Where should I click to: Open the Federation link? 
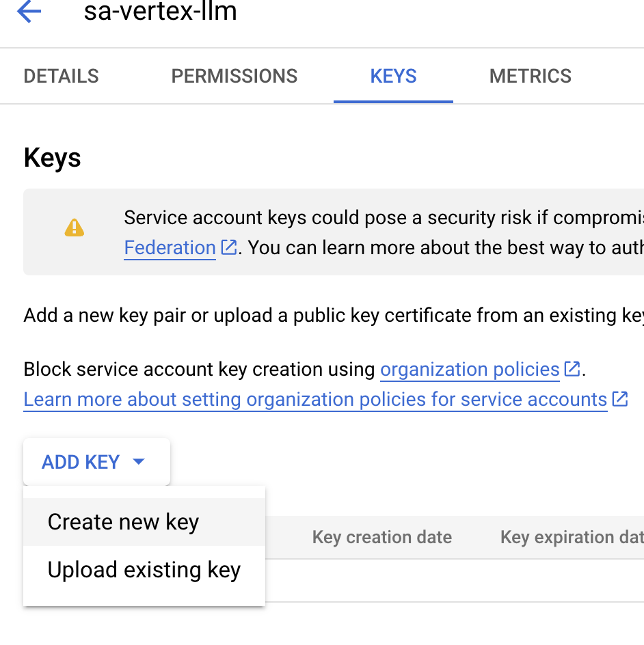(x=170, y=247)
